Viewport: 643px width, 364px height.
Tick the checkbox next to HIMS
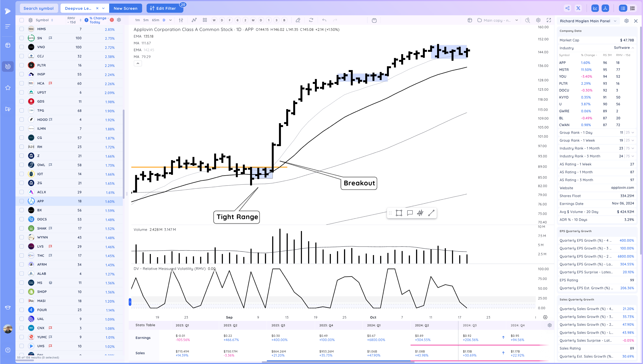point(22,29)
